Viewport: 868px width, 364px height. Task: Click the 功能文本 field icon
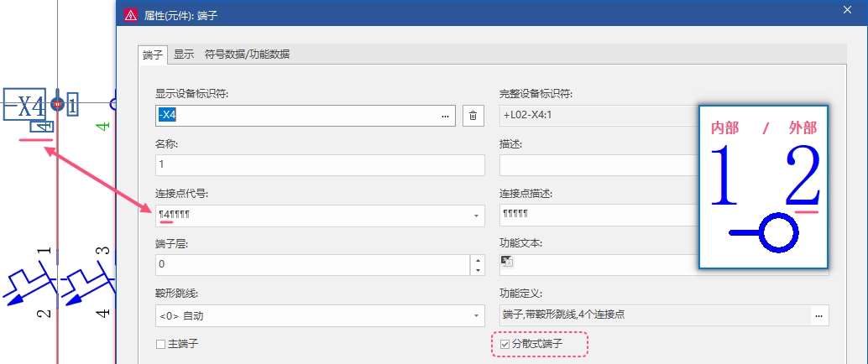pos(506,261)
